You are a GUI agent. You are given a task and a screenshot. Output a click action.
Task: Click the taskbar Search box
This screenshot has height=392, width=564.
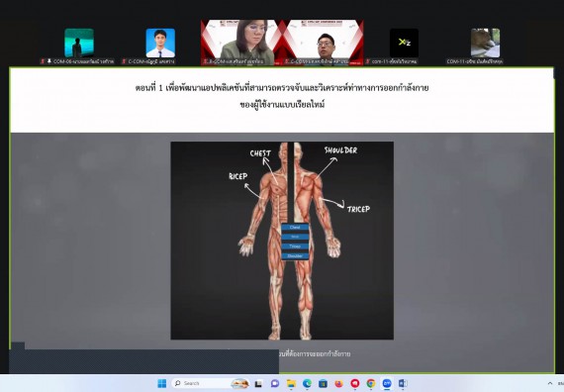(211, 383)
